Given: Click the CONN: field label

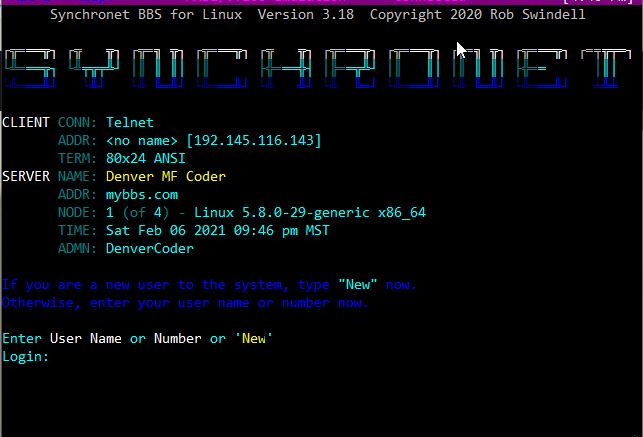Looking at the screenshot, I should tap(77, 122).
